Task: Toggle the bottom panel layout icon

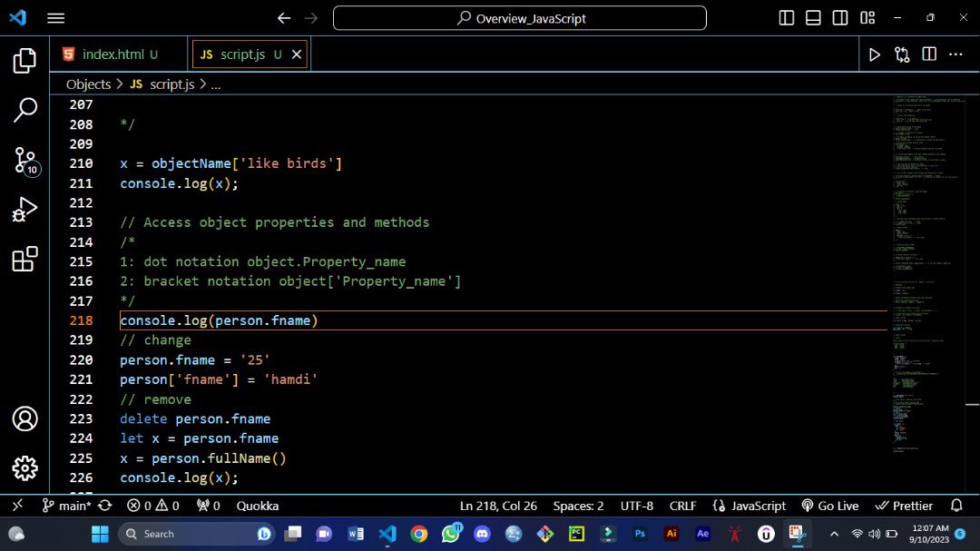Action: pos(813,17)
